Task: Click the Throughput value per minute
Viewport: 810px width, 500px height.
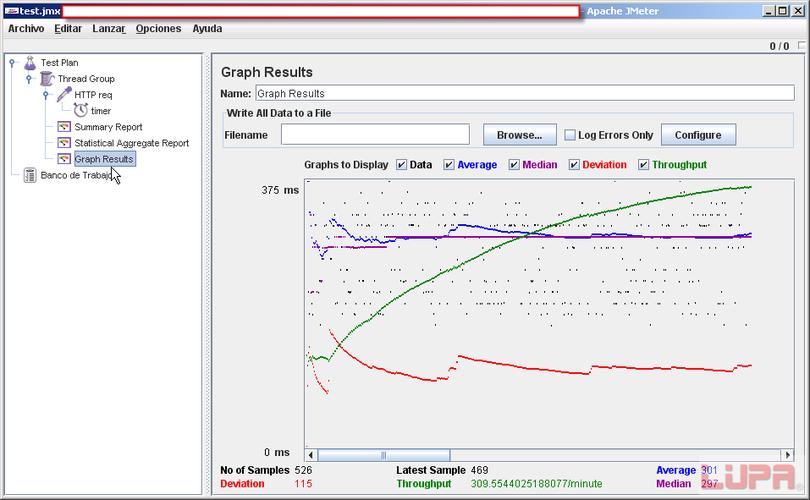Action: (536, 484)
